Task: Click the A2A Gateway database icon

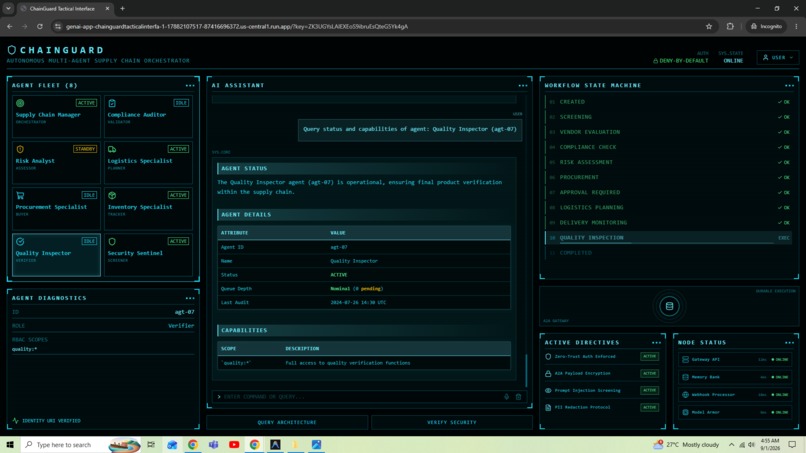Action: tap(669, 306)
